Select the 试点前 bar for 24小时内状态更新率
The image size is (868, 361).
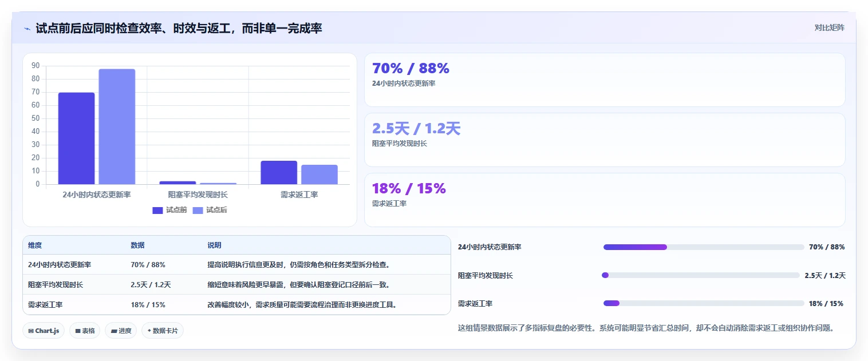(76, 138)
